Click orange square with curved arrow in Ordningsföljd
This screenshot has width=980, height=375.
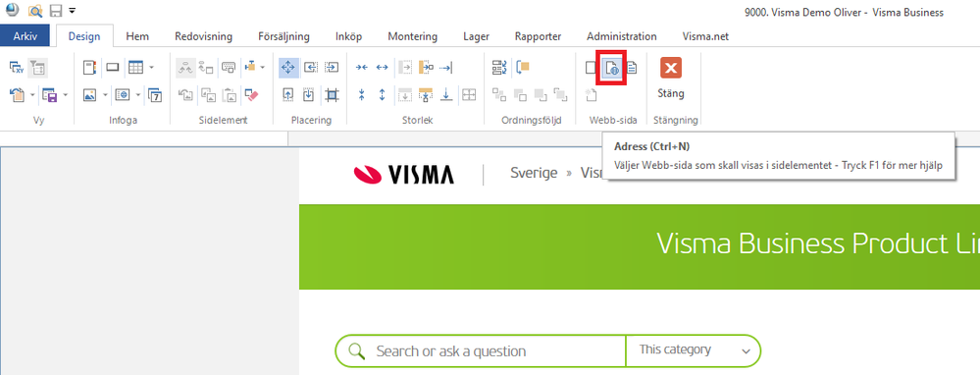point(523,67)
